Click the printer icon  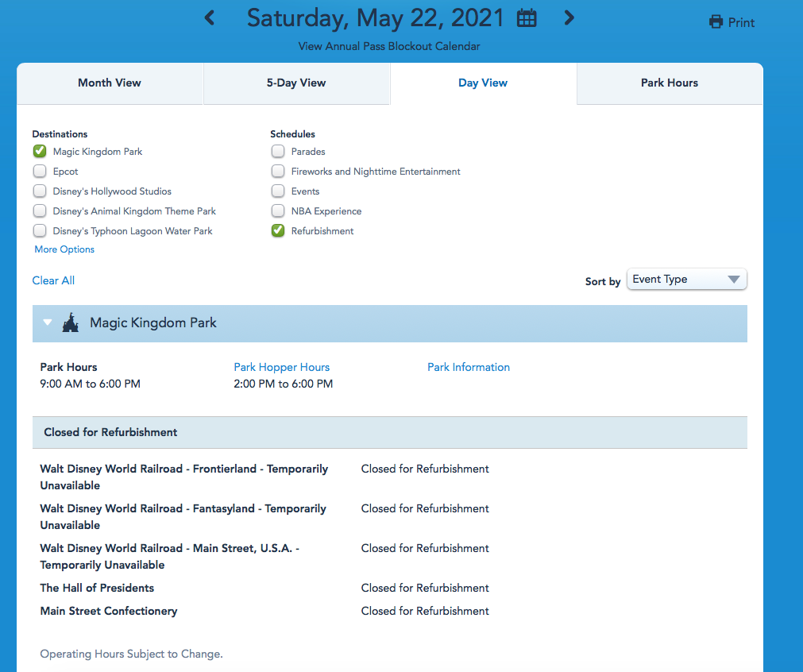click(x=716, y=22)
